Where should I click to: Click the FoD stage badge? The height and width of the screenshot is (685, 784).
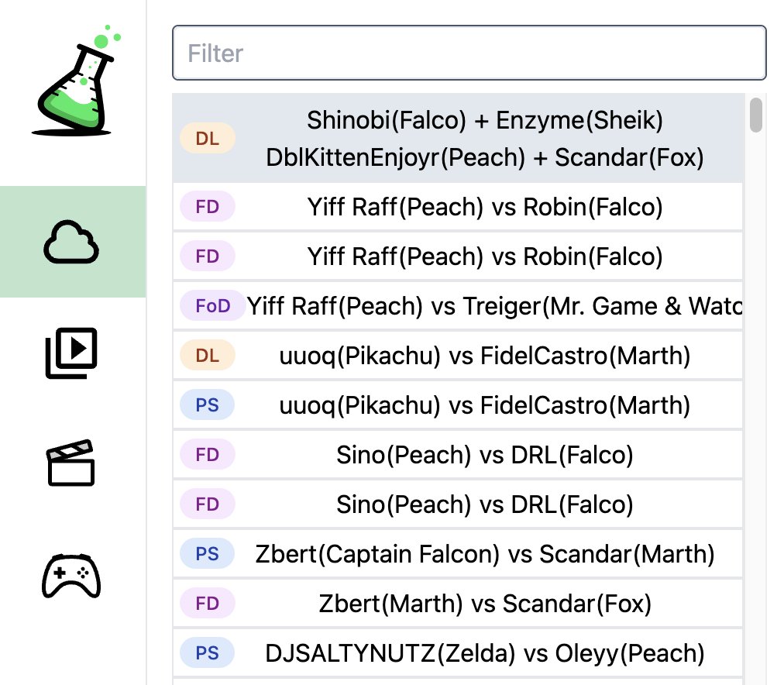tap(213, 305)
